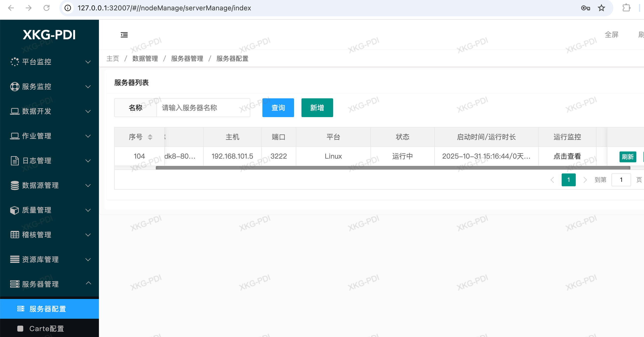Open运行监控 via the 点击查看 link
Image resolution: width=644 pixels, height=337 pixels.
[x=567, y=156]
